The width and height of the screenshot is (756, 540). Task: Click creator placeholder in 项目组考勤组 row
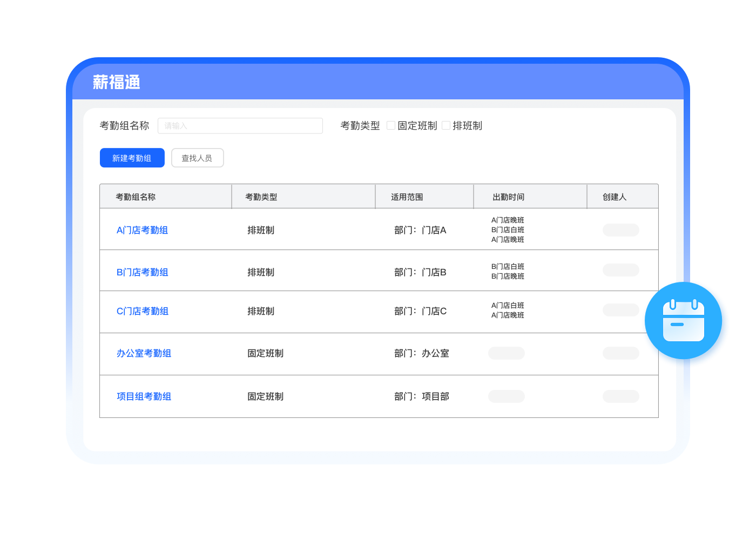(620, 396)
